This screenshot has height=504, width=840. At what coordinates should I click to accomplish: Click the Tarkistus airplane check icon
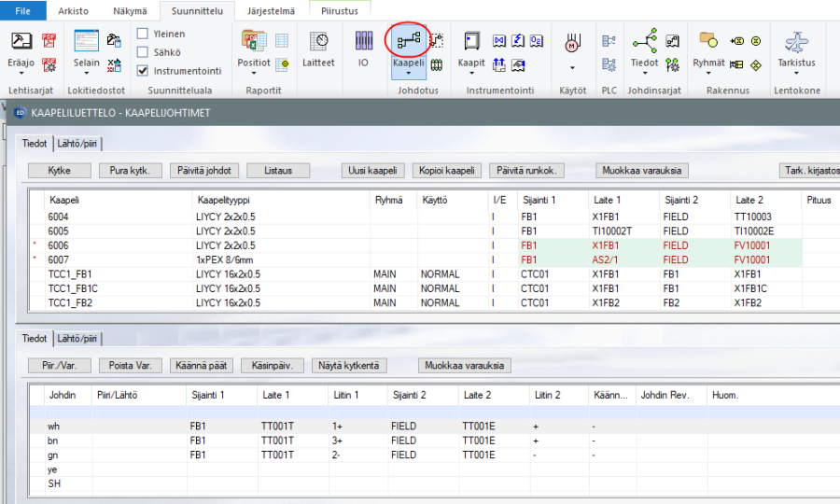796,42
